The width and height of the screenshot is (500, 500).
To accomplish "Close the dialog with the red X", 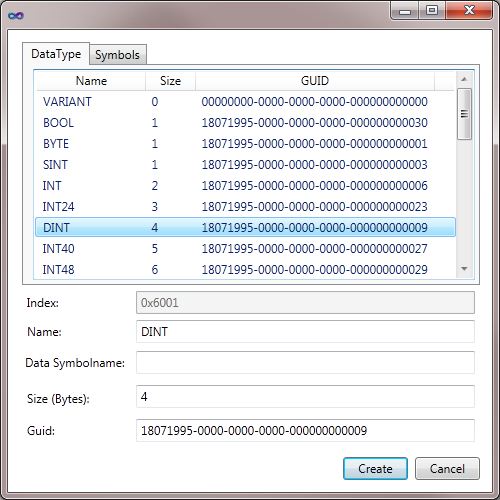I will click(x=469, y=11).
